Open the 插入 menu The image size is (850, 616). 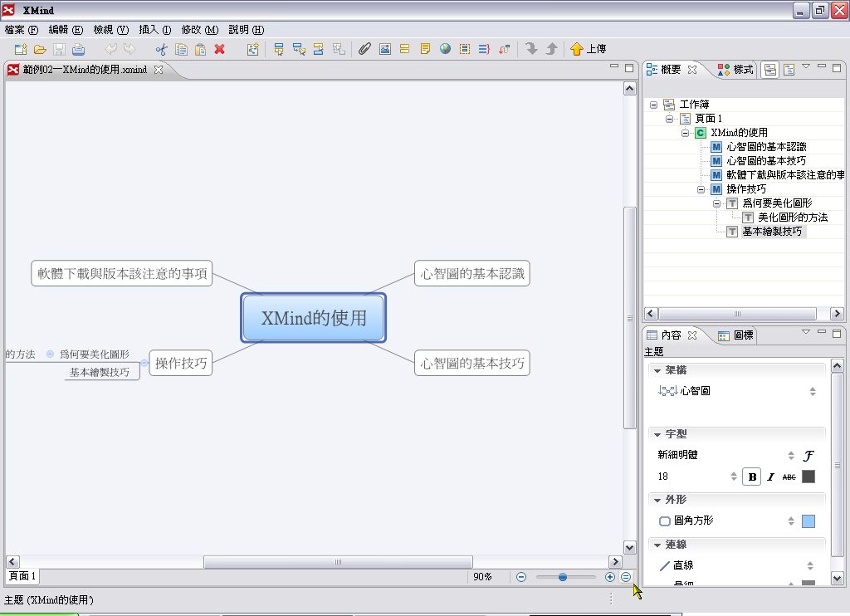[155, 30]
